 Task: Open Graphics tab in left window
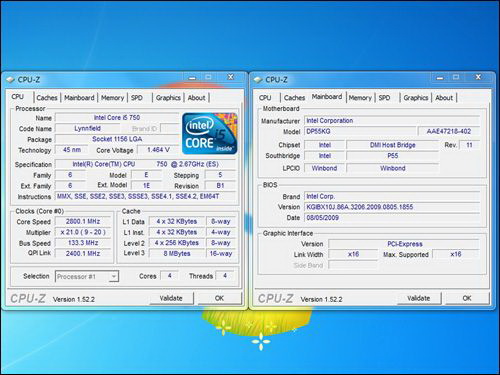[x=168, y=98]
